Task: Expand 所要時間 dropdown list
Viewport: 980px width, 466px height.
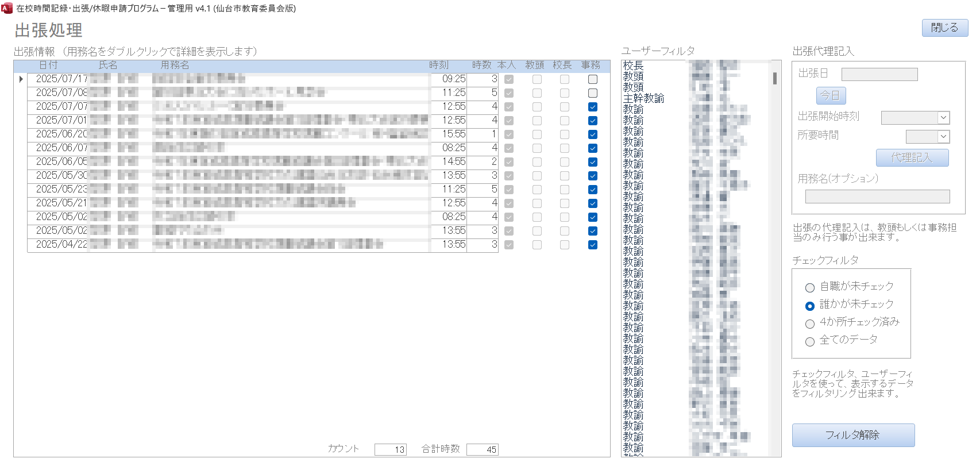Action: click(x=943, y=137)
